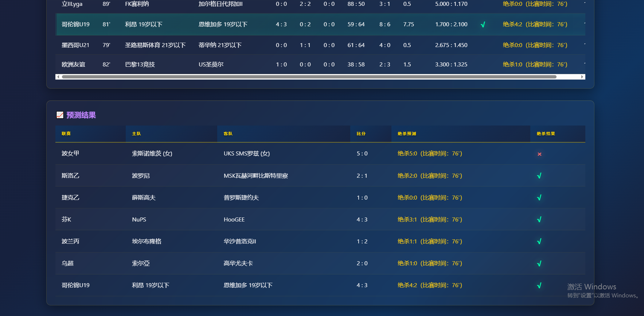Viewport: 644px width, 316px height.
Task: Select team 圣路易斯体育 21岁以下
Action: 155,45
